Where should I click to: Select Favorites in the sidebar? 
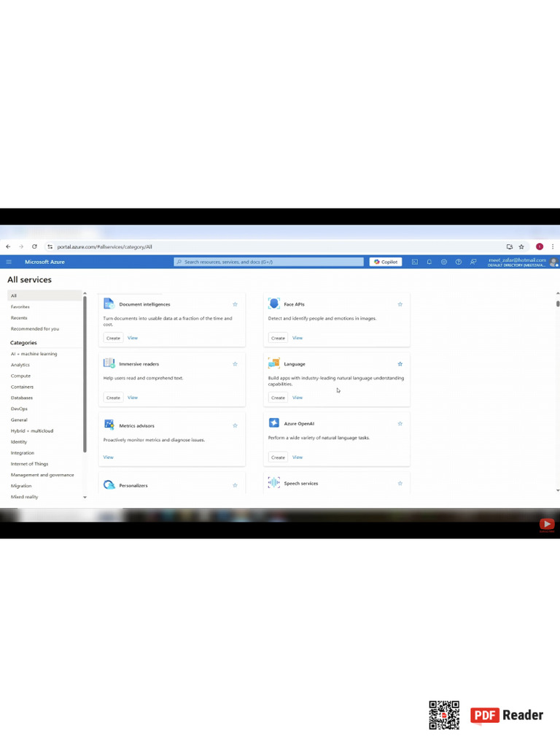click(20, 307)
